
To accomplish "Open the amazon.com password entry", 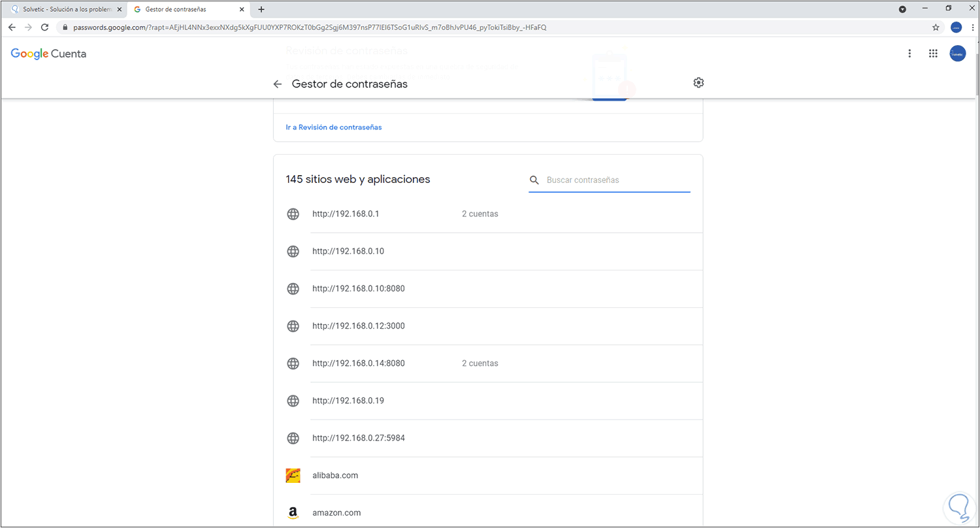I will coord(336,513).
